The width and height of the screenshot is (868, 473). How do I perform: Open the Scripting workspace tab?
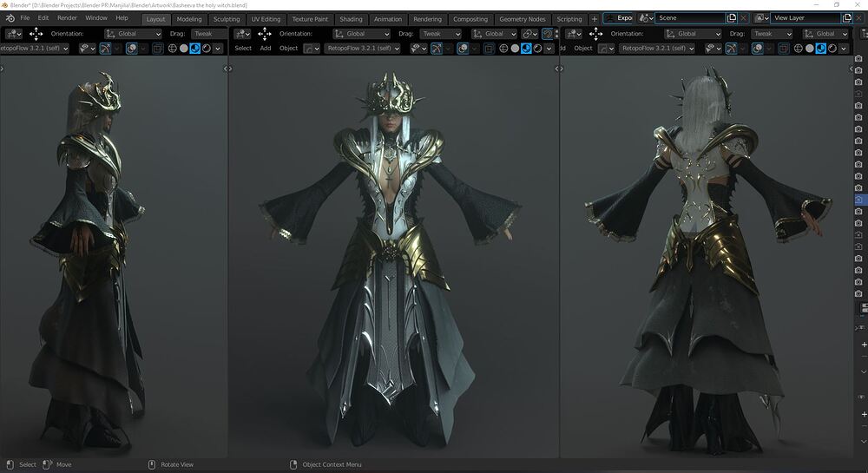569,19
